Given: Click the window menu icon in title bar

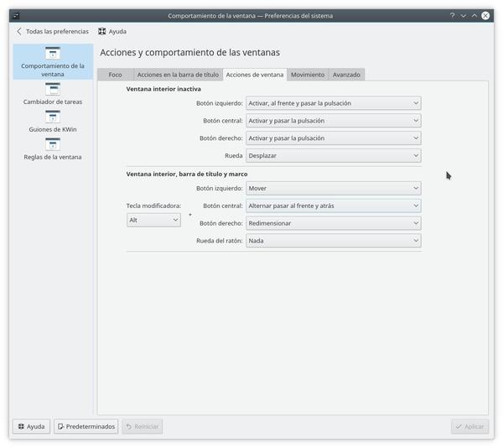Looking at the screenshot, I should [15, 15].
